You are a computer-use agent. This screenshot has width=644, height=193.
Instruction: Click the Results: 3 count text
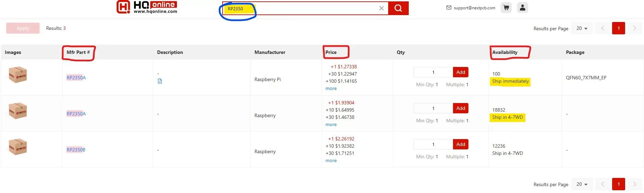[x=56, y=28]
